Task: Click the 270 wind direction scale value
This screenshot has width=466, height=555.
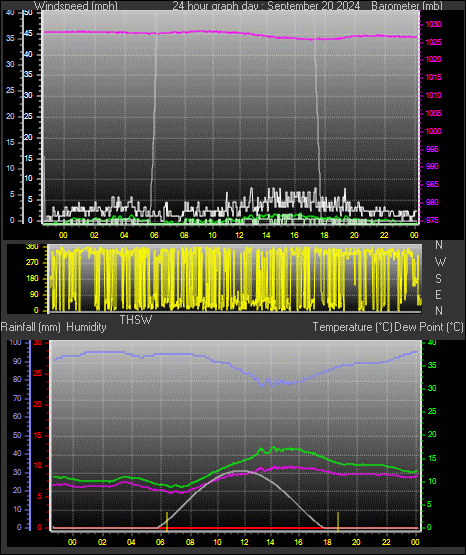Action: tap(32, 263)
